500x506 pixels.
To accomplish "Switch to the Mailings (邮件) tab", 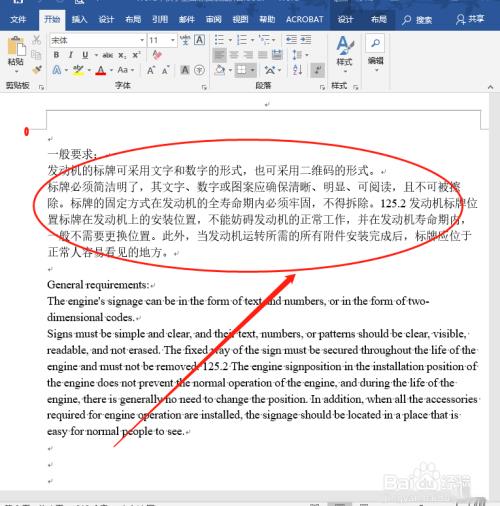I will pyautogui.click(x=187, y=19).
